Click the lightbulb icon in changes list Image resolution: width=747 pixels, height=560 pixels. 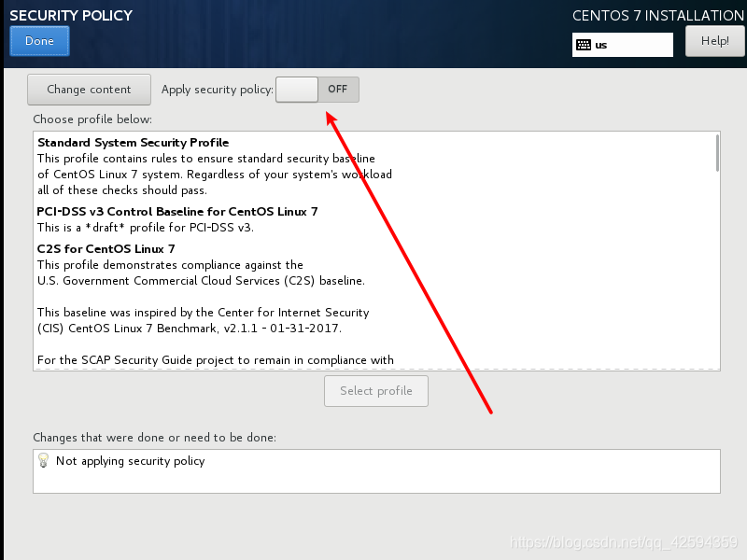pyautogui.click(x=43, y=460)
